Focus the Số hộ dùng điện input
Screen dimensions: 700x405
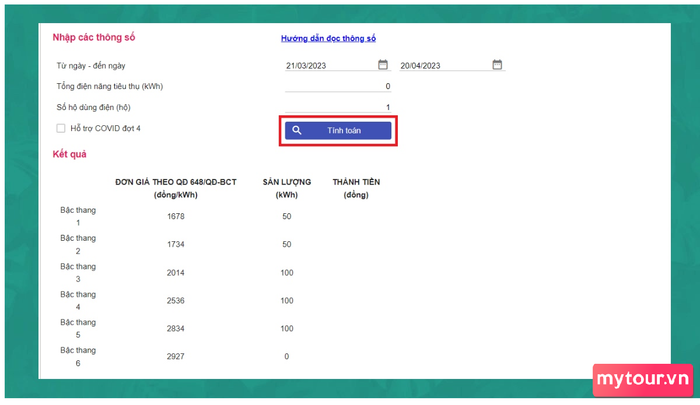pyautogui.click(x=338, y=107)
